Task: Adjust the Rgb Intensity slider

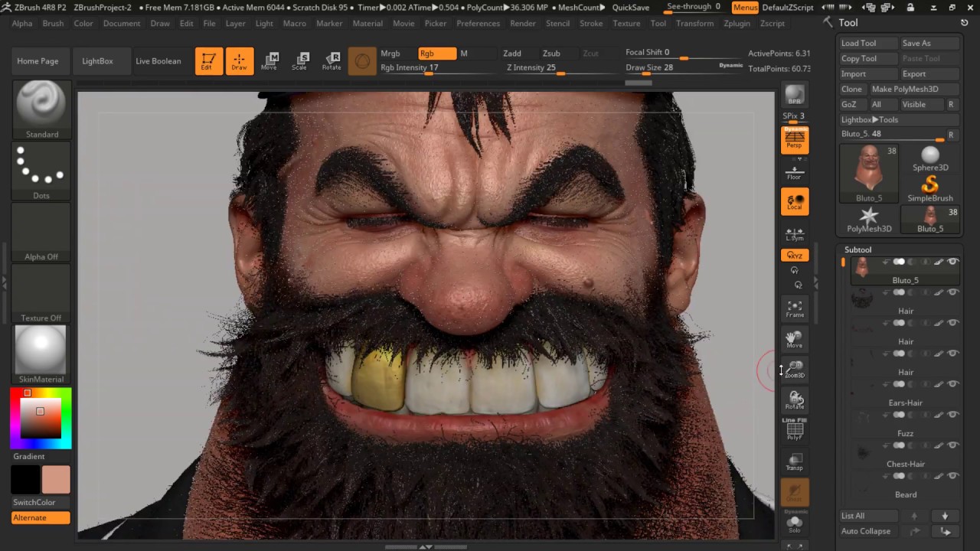Action: pyautogui.click(x=436, y=68)
